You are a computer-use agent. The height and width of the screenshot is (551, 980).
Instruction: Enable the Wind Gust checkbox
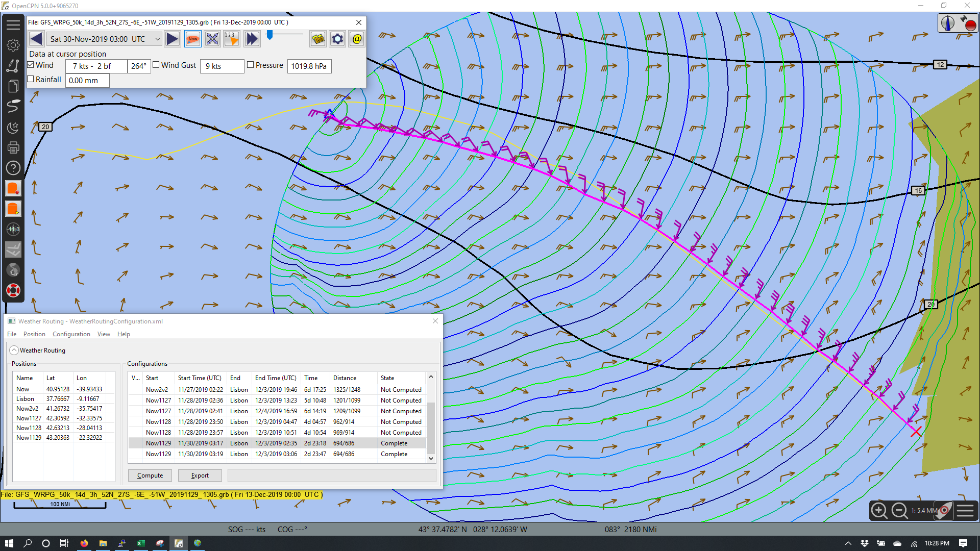pos(156,65)
